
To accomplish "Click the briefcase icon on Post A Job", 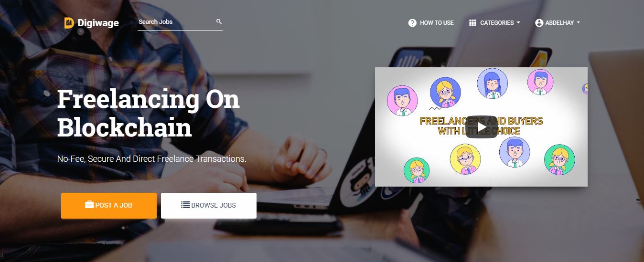I will [x=89, y=205].
